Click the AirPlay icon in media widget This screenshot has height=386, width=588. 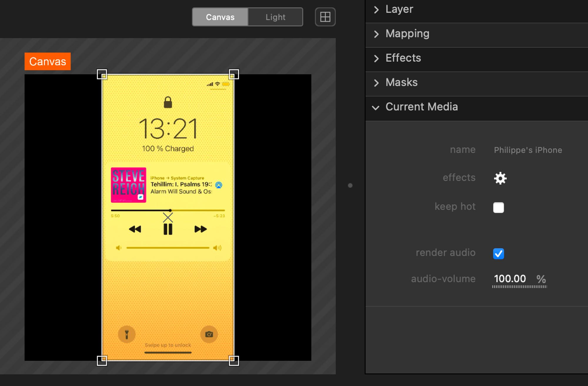coord(219,185)
